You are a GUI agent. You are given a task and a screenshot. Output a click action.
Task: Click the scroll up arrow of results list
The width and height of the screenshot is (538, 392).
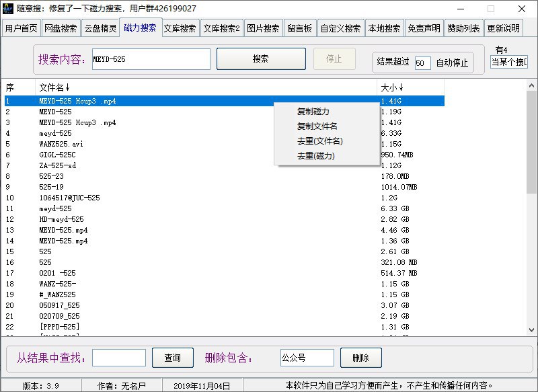(x=531, y=85)
